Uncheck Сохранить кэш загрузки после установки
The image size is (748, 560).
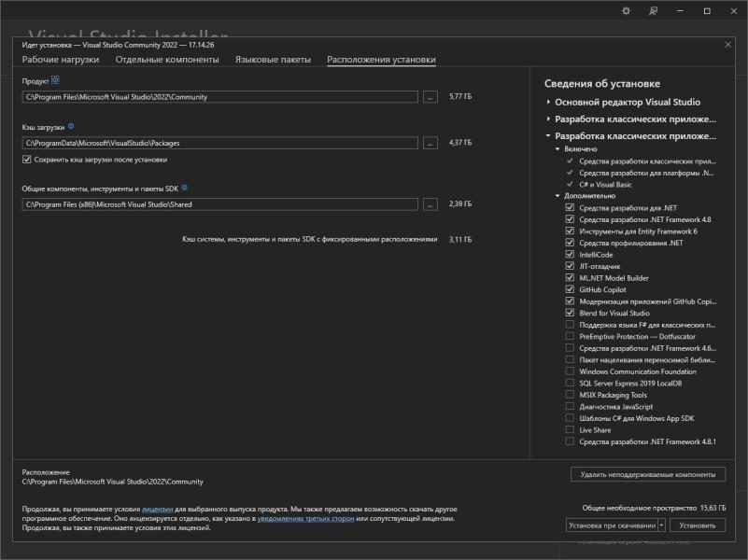[26, 160]
